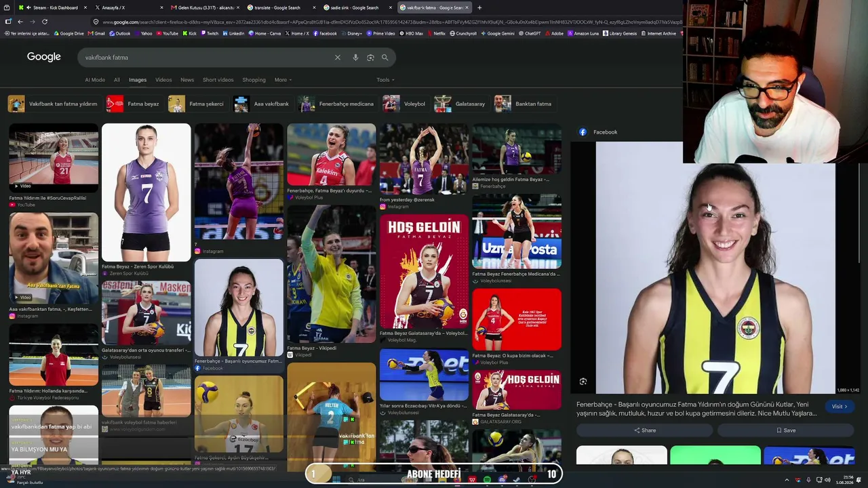Screen dimensions: 868x488
Task: Open Google Lens search by image icon
Action: [x=370, y=58]
